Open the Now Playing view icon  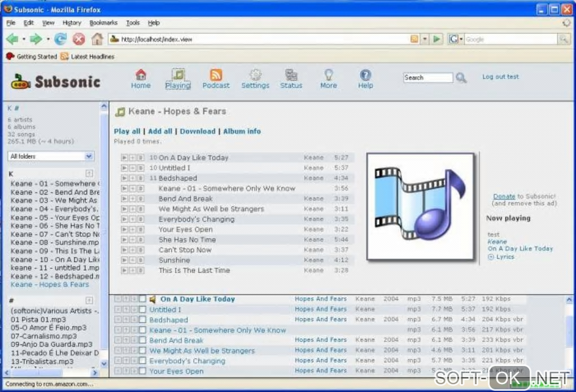(x=178, y=74)
